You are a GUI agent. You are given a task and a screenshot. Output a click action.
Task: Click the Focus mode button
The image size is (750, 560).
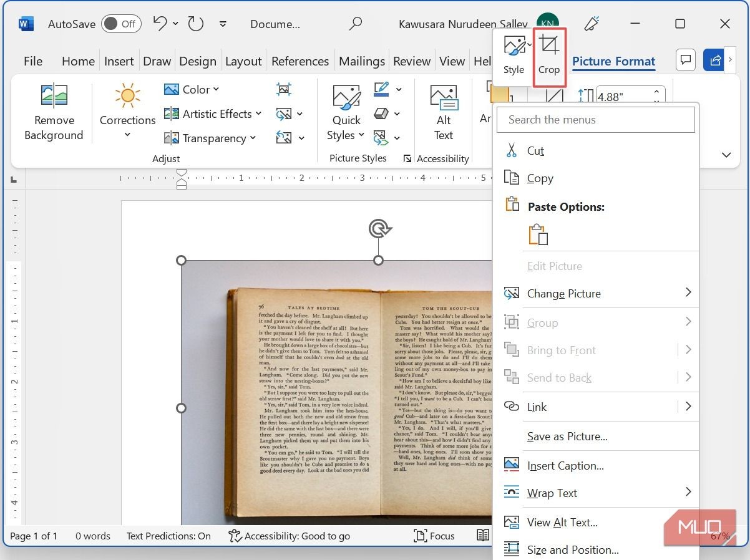[x=434, y=536]
